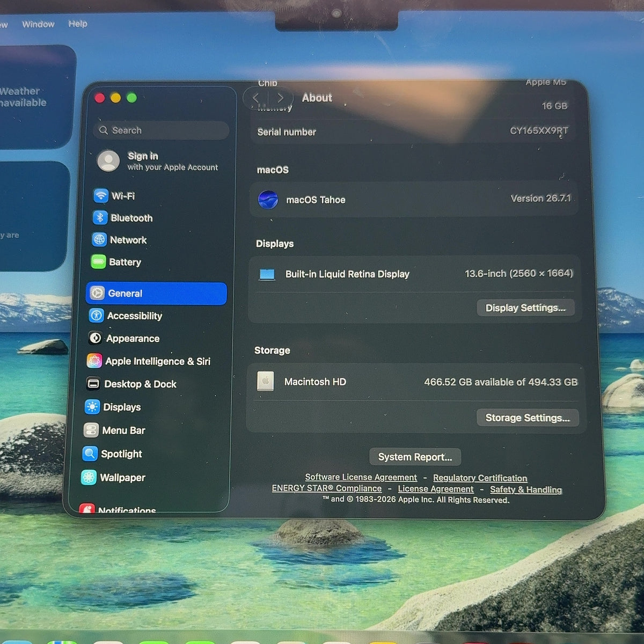Open Appearance settings

point(125,338)
